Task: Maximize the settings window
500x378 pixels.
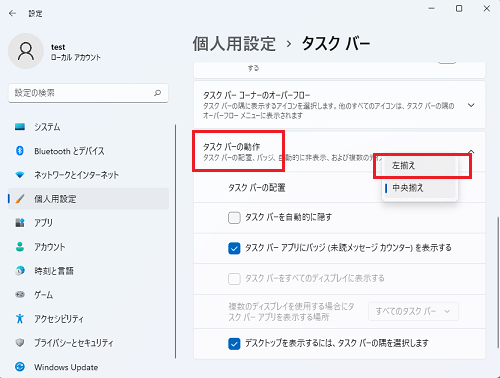Action: coord(459,9)
